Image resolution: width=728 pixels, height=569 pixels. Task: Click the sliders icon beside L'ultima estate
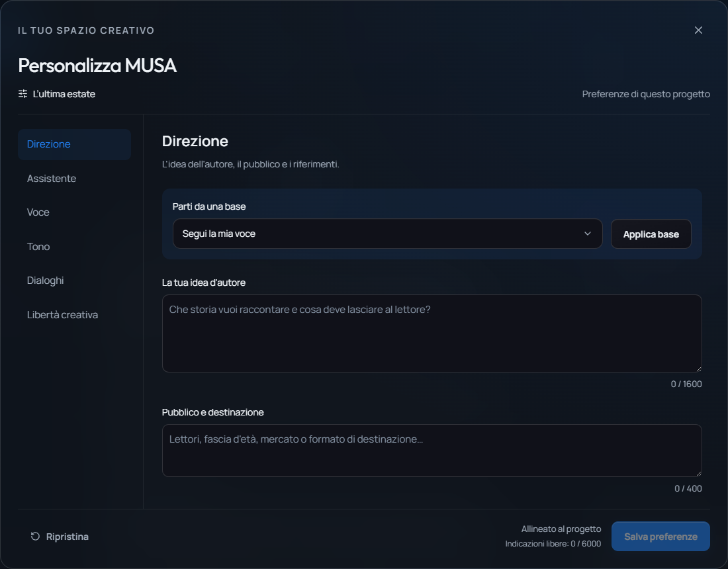click(x=23, y=94)
